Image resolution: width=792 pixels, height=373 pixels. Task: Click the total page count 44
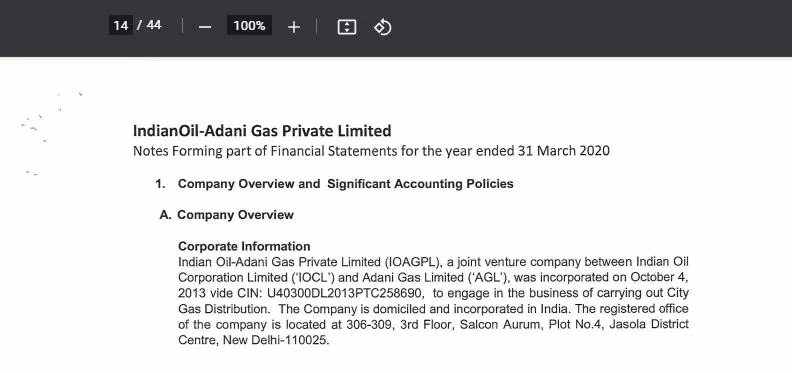point(154,25)
